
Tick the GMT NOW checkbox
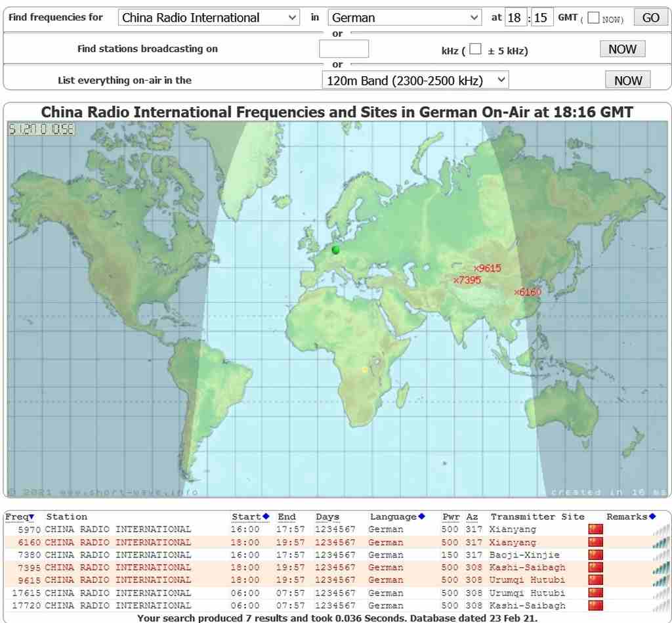[x=593, y=18]
